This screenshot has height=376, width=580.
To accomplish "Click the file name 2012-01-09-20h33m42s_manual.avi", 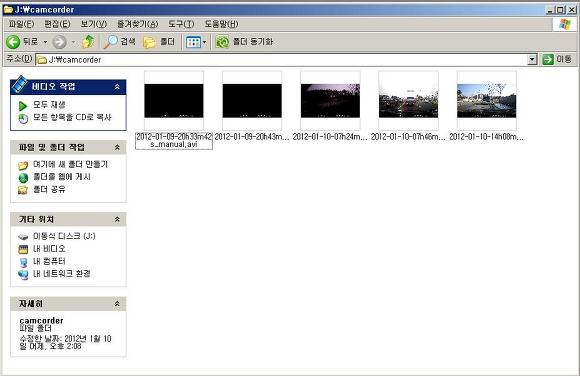I will point(174,141).
